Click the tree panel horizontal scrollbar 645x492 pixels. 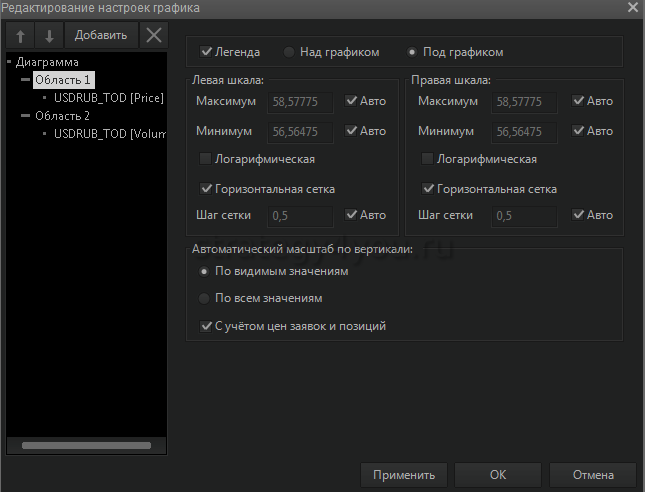(86, 446)
